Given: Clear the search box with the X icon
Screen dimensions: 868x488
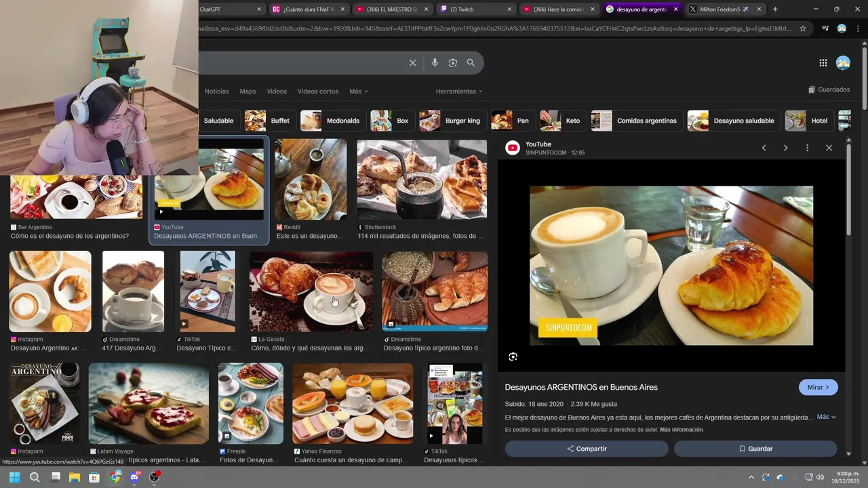Looking at the screenshot, I should 412,63.
